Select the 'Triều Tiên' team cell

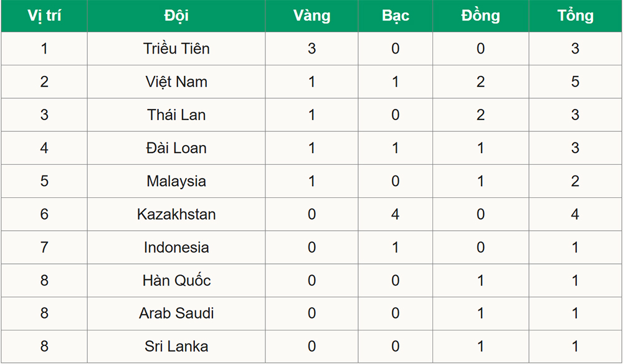pyautogui.click(x=176, y=49)
